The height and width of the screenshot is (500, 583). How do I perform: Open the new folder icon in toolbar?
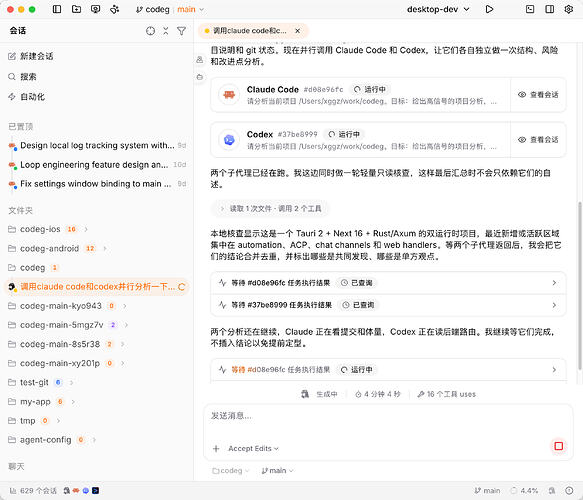[76, 9]
